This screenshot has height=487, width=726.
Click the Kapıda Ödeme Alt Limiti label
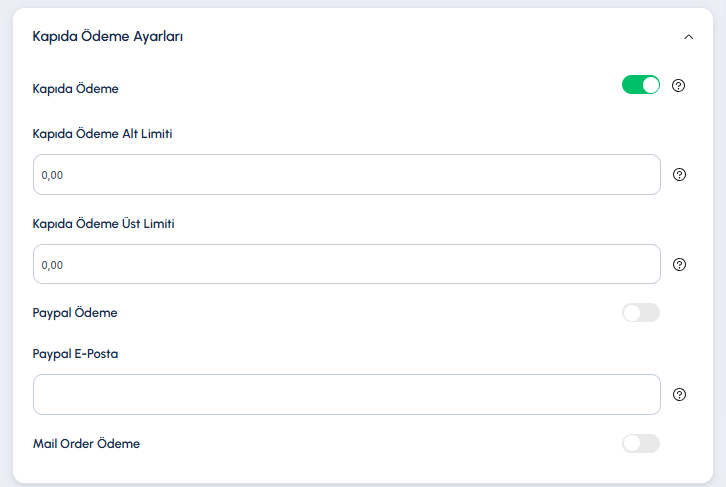coord(102,134)
